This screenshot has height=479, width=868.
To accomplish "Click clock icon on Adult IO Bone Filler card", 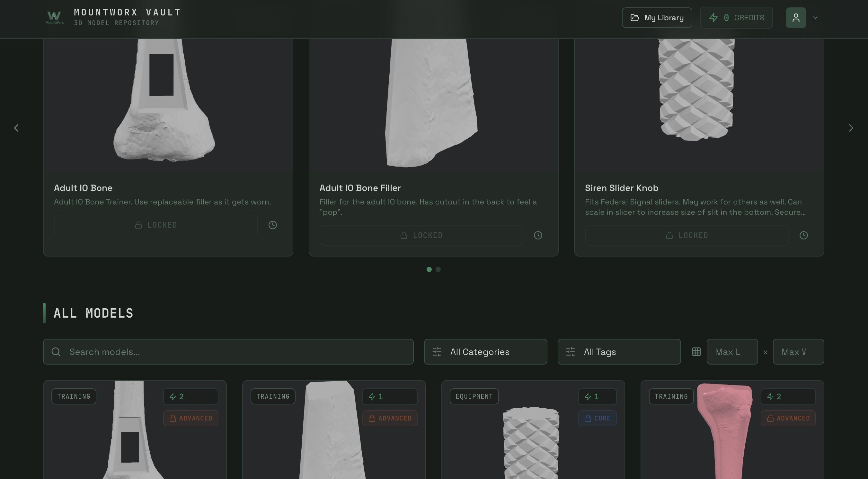I will point(538,235).
